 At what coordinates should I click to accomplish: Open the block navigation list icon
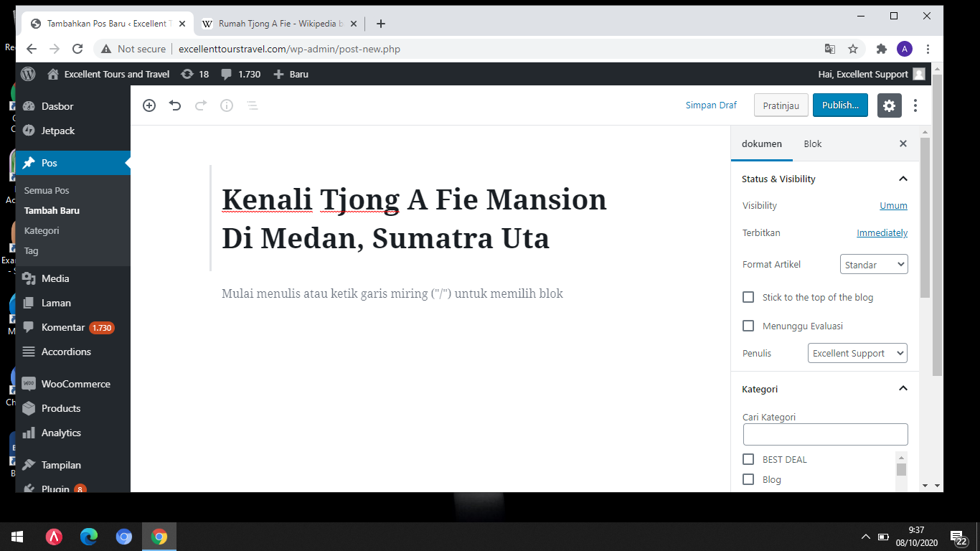click(x=253, y=105)
